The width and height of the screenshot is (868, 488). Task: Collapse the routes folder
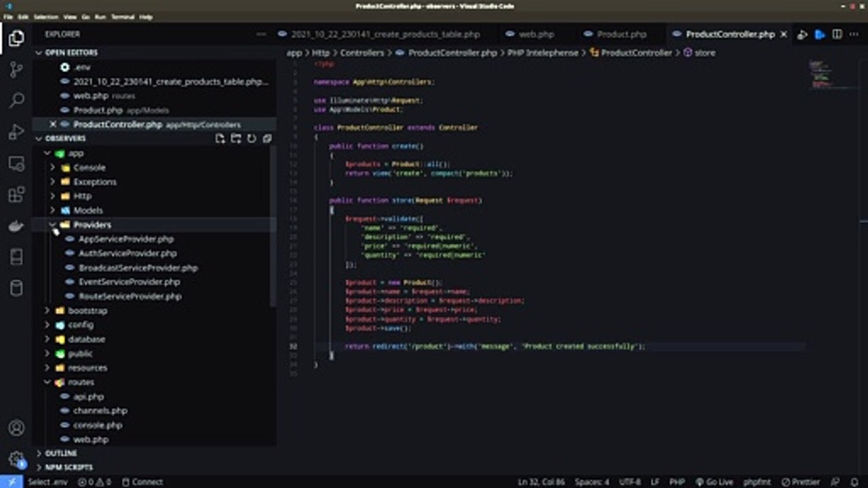pyautogui.click(x=47, y=382)
